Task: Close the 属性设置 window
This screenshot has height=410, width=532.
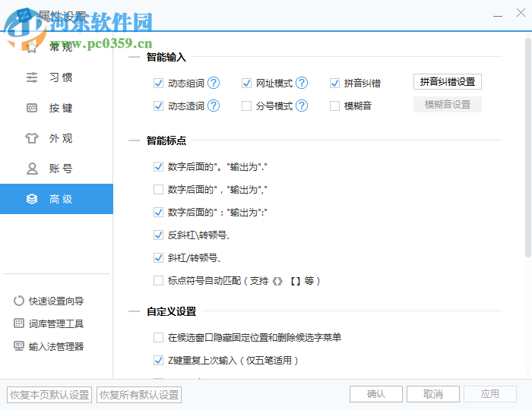Action: 521,13
